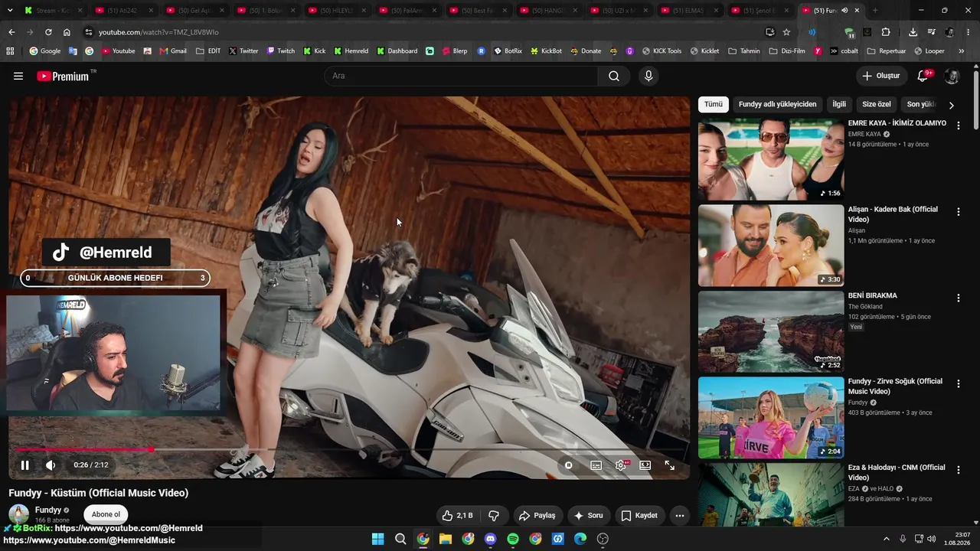Viewport: 980px width, 551px height.
Task: Select the İlgili filter chip
Action: click(839, 104)
